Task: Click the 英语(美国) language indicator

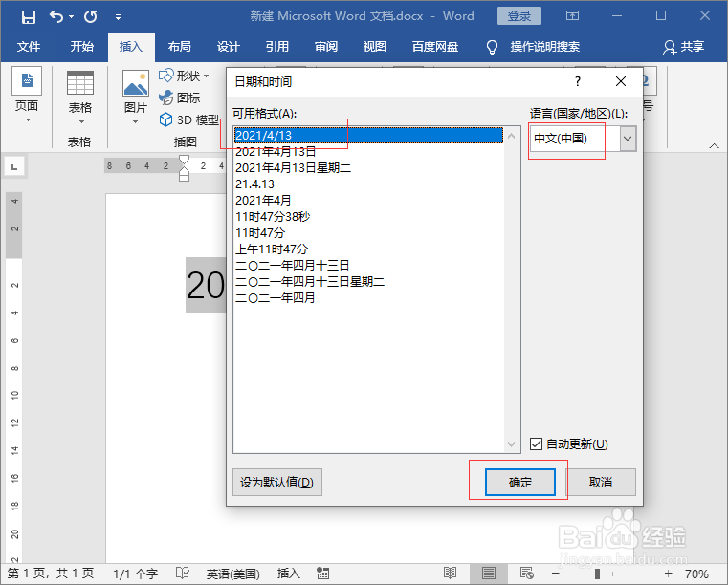Action: click(233, 574)
